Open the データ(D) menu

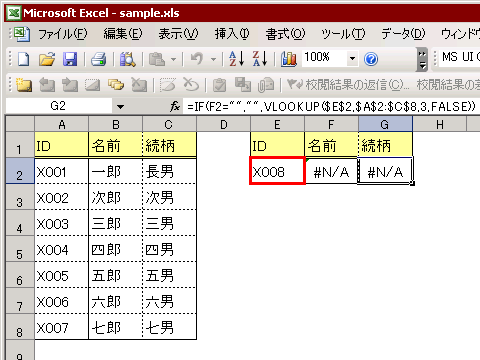coord(403,34)
